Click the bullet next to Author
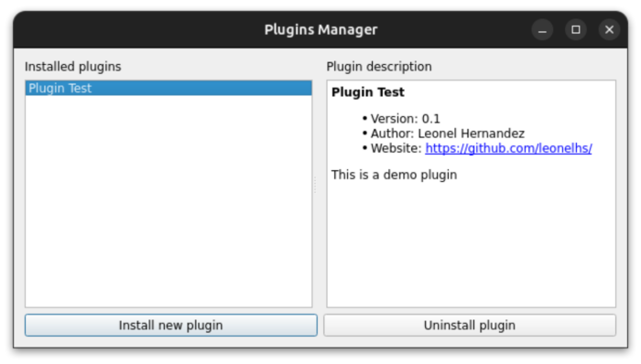 [364, 134]
